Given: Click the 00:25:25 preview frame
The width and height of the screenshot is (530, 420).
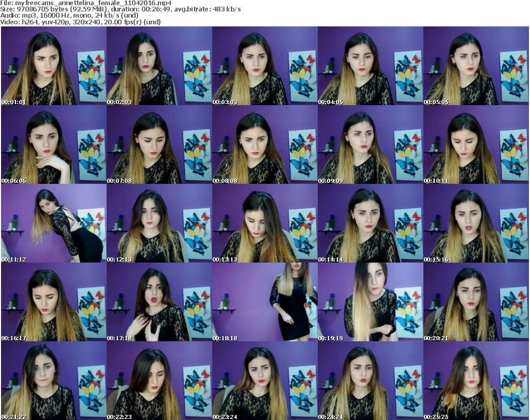Looking at the screenshot, I should pos(476,381).
